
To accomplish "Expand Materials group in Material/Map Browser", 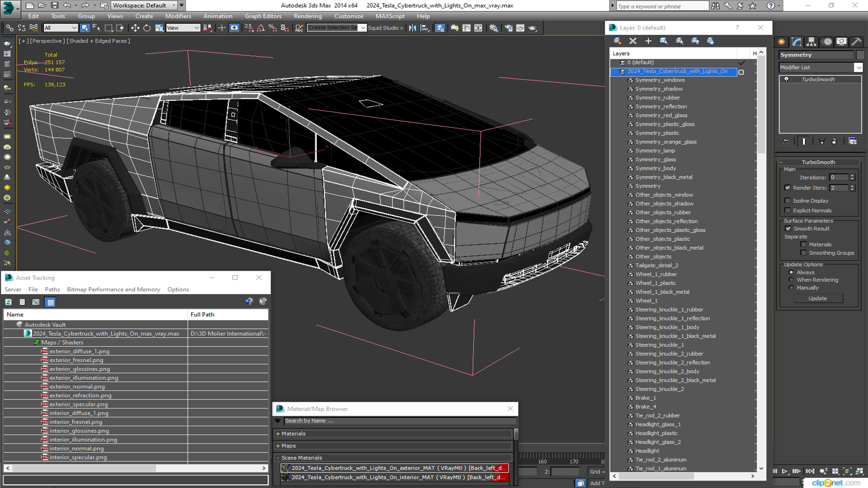I will (278, 434).
